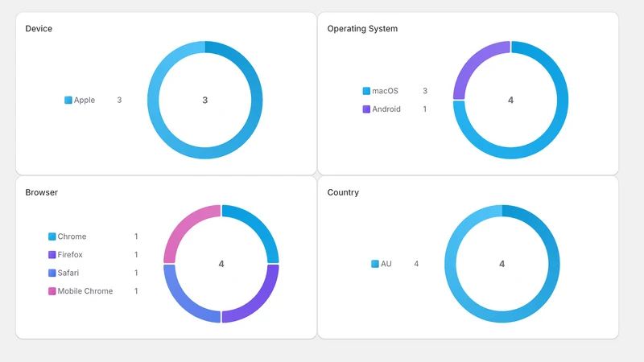The image size is (644, 362).
Task: Click the count 4 beside AU
Action: click(x=416, y=264)
